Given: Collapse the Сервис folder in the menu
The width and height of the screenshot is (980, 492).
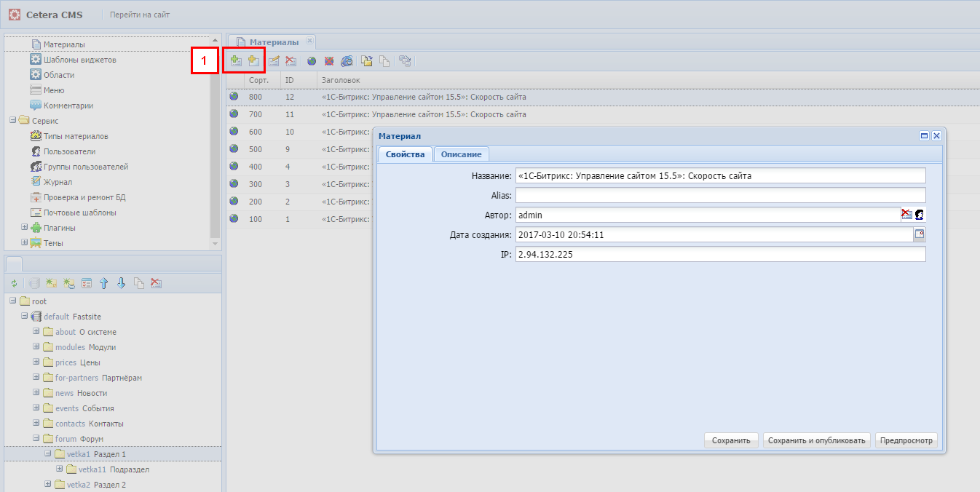Looking at the screenshot, I should 12,120.
